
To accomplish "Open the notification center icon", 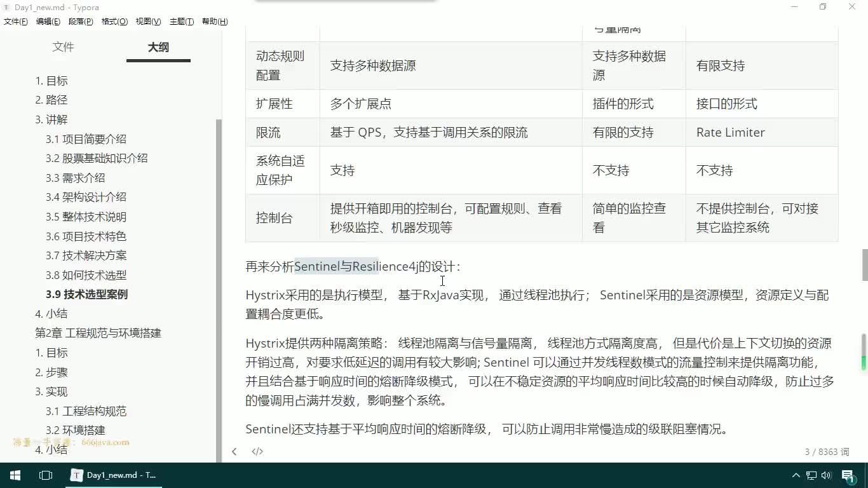I will (849, 476).
